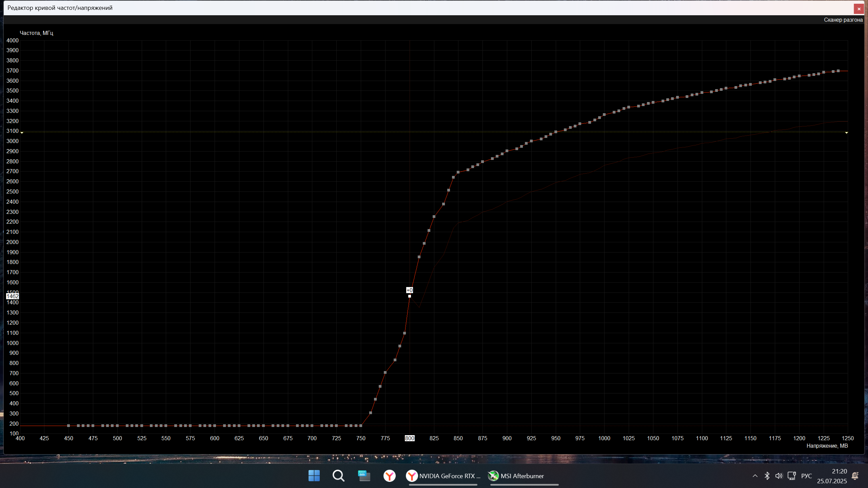Switch to NVIDIA GeForce RTX browser window

(443, 476)
